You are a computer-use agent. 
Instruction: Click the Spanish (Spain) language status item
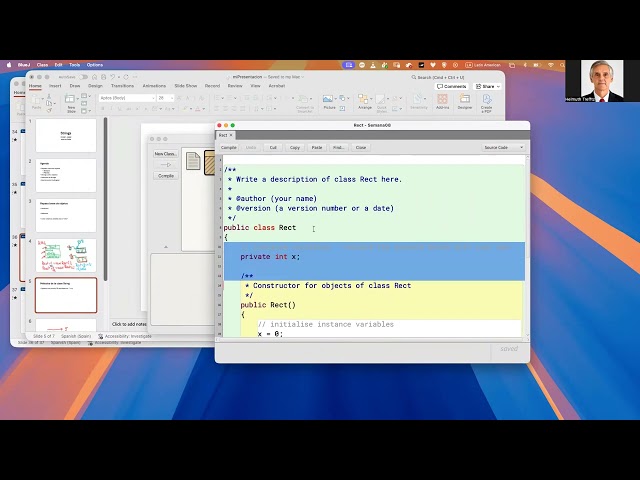pyautogui.click(x=76, y=336)
